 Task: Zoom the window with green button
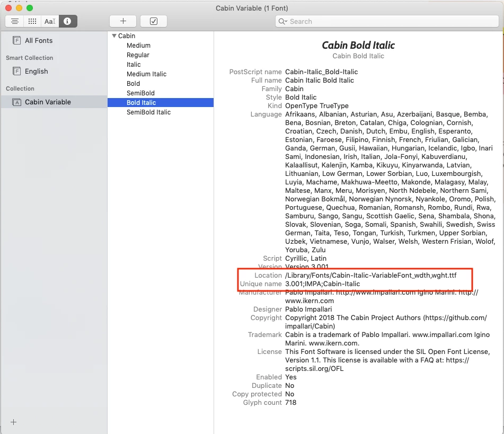click(x=30, y=8)
